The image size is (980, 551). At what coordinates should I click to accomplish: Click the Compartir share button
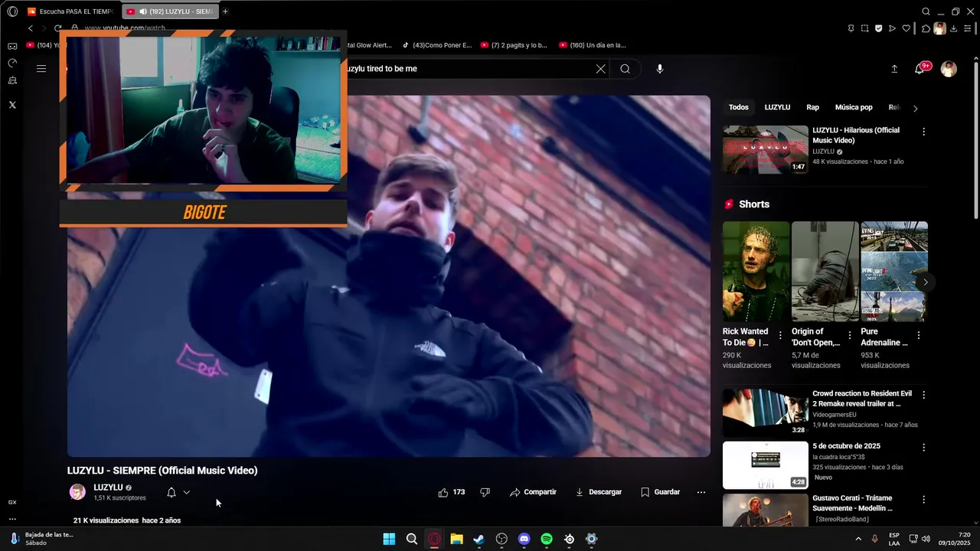(534, 492)
